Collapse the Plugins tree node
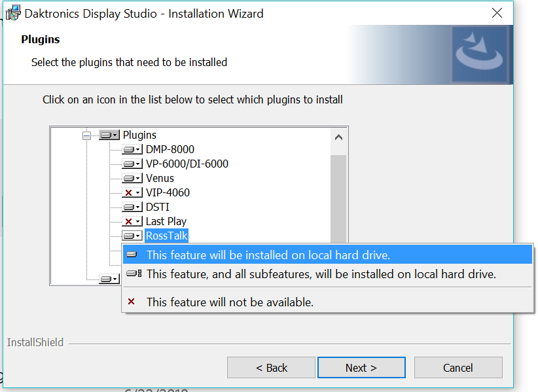This screenshot has width=538, height=392. (x=86, y=135)
